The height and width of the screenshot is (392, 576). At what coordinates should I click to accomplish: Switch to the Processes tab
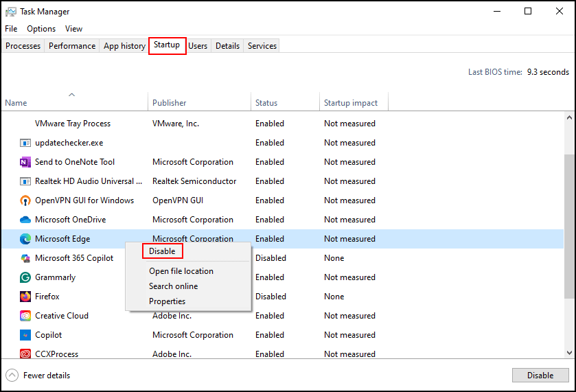click(x=23, y=46)
